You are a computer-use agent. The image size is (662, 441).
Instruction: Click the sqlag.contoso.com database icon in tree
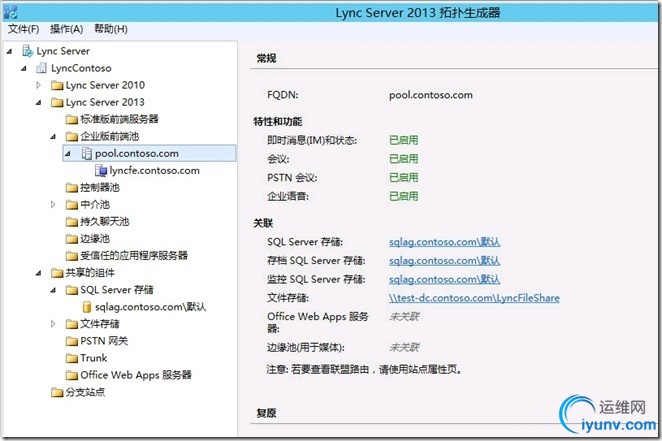[x=87, y=307]
